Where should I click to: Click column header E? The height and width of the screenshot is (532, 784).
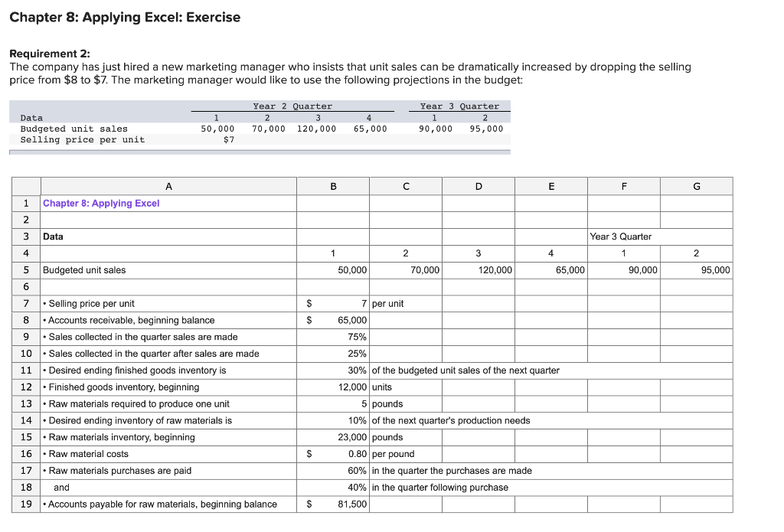(551, 186)
